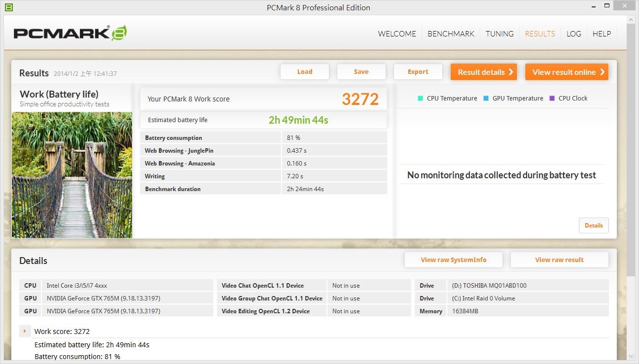Click Video Group Chat OpenCL 1.1 Device label
Screen dimensions: 639x364
click(x=272, y=298)
